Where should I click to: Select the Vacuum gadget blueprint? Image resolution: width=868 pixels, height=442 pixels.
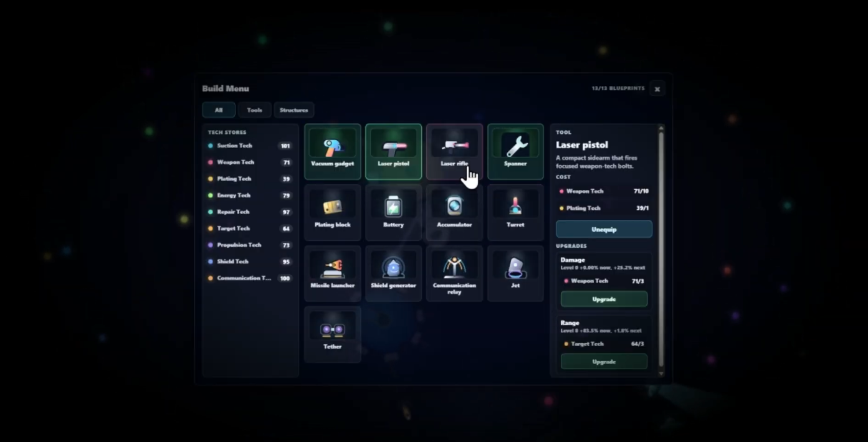click(x=333, y=152)
